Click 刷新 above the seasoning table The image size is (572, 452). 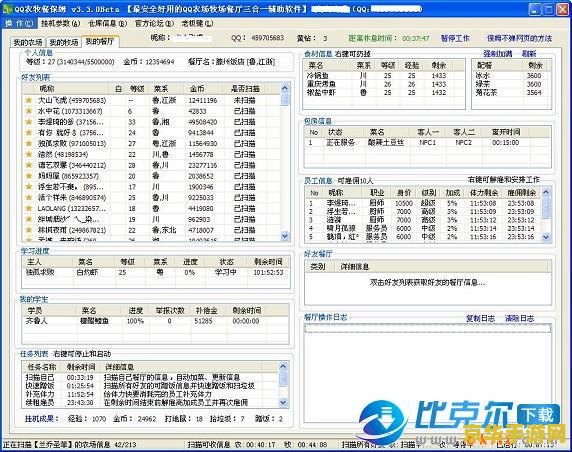pyautogui.click(x=529, y=54)
